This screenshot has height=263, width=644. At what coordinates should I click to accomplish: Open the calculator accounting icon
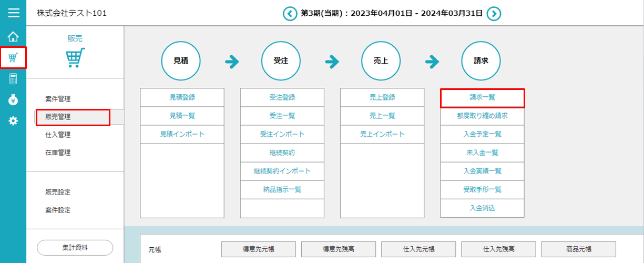(x=13, y=79)
